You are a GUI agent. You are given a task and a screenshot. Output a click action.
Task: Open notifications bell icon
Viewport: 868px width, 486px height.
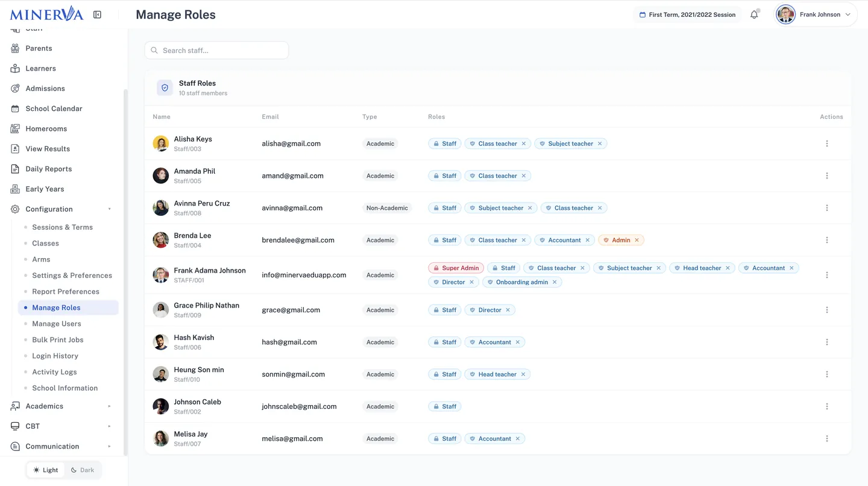pos(754,14)
